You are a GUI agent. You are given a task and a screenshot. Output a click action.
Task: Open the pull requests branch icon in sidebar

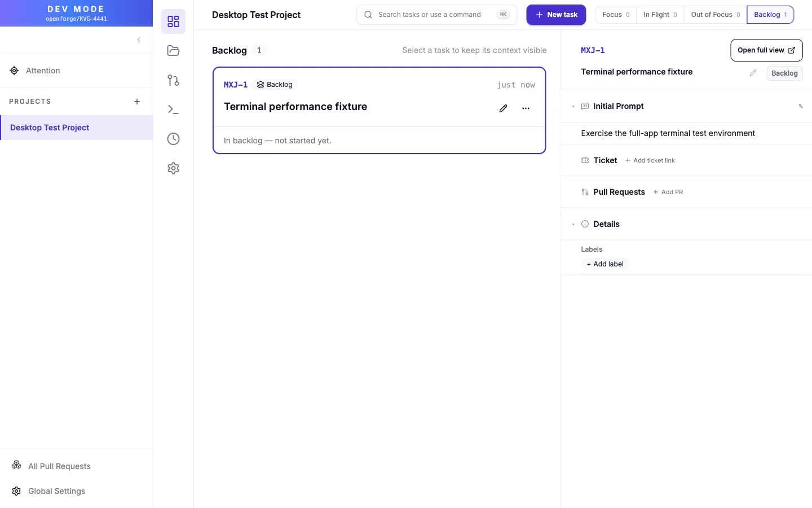tap(173, 80)
